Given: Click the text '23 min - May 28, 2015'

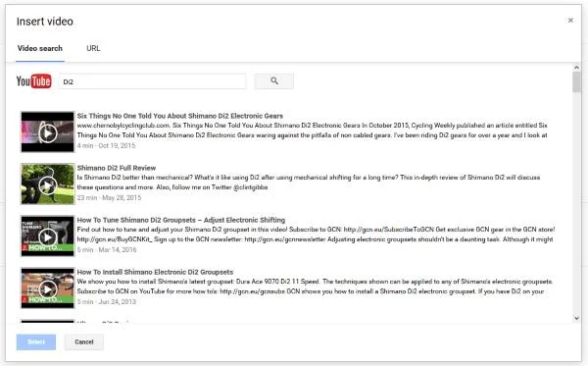Looking at the screenshot, I should pyautogui.click(x=109, y=198).
